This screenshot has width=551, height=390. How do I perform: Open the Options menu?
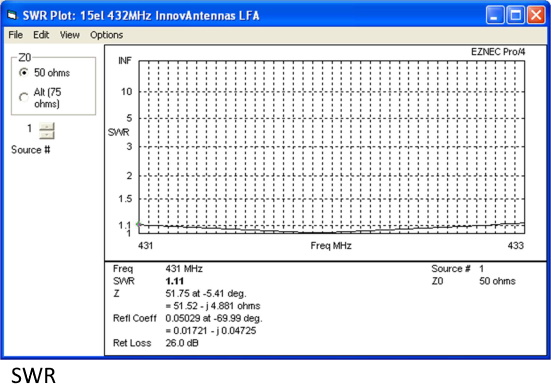point(106,35)
